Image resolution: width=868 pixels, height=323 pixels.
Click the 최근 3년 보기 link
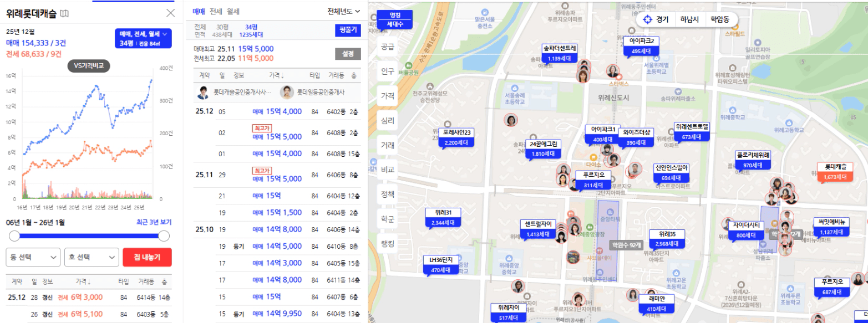pyautogui.click(x=154, y=222)
